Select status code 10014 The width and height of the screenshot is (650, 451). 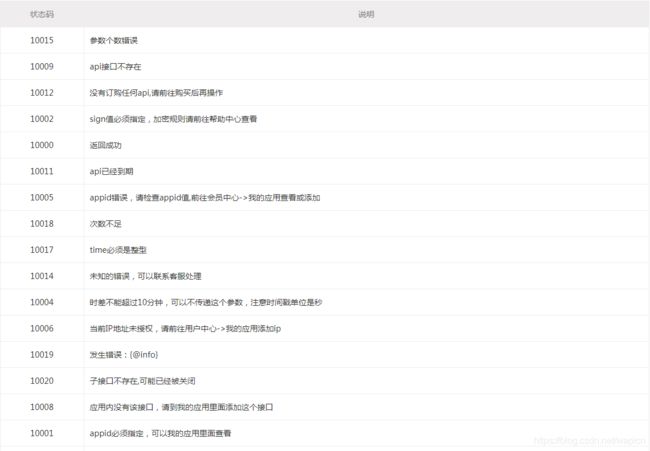click(x=42, y=276)
